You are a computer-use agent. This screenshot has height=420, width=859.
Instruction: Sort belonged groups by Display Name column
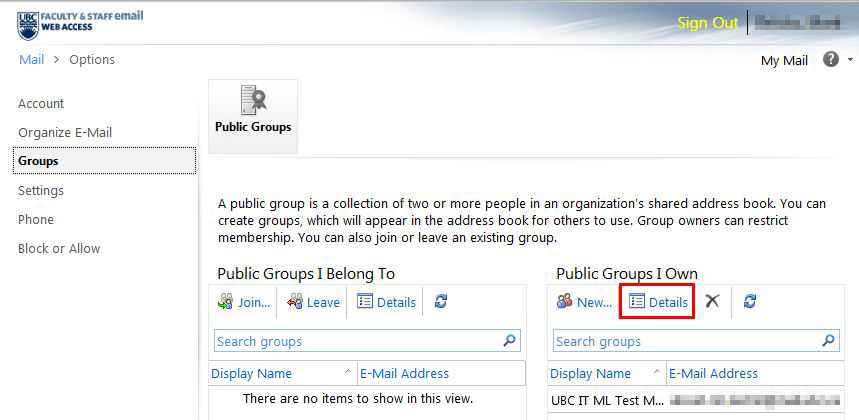click(251, 374)
